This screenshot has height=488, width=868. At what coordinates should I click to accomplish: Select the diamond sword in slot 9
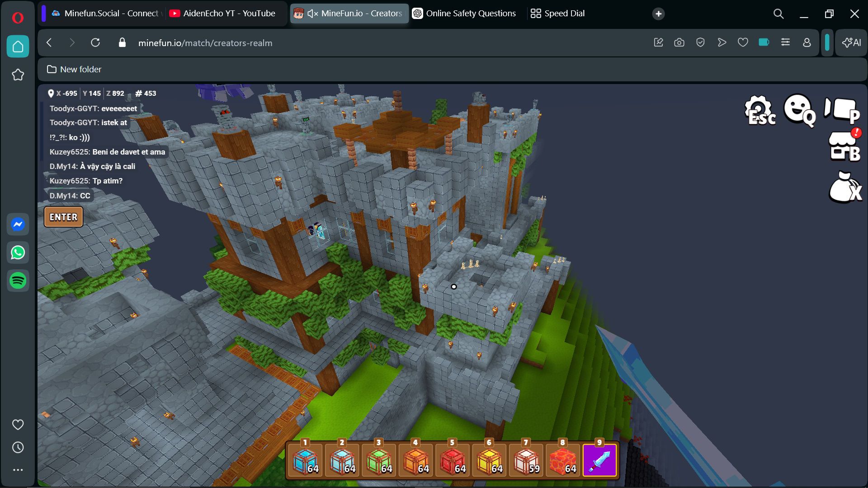tap(599, 460)
